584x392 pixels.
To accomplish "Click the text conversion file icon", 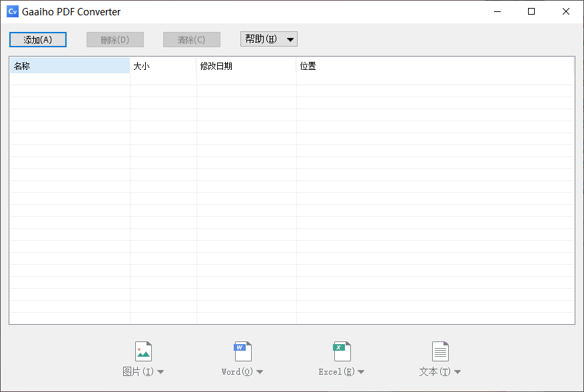I will tap(440, 351).
